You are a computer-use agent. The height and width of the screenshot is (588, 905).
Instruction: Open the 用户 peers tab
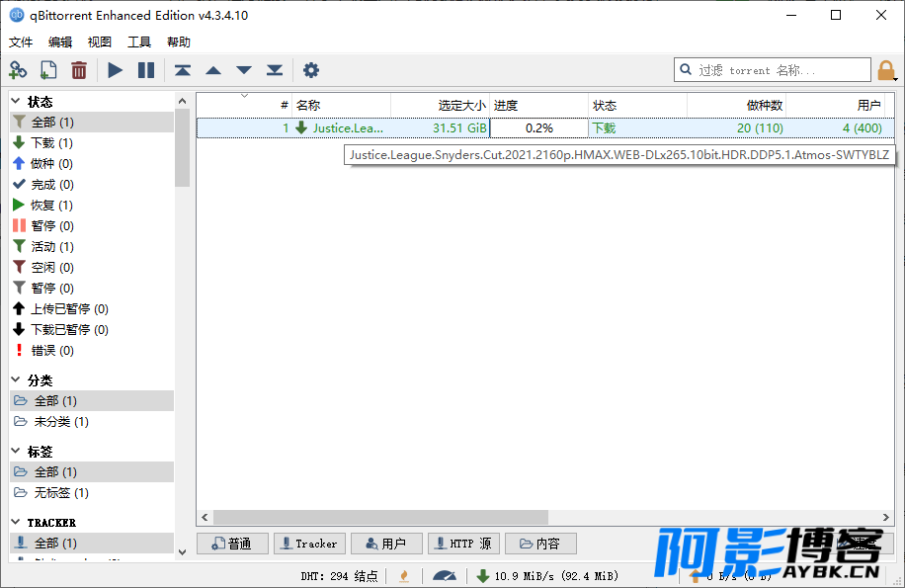coord(386,544)
